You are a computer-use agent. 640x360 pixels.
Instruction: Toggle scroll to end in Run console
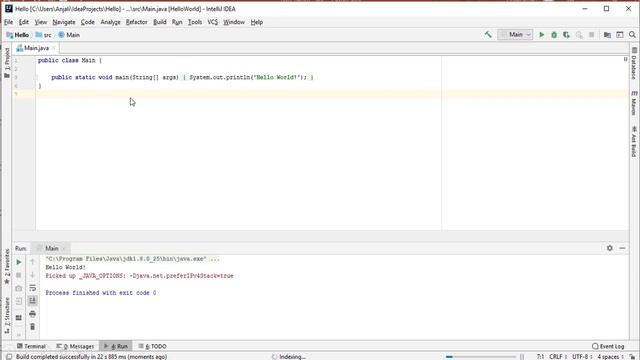(33, 301)
